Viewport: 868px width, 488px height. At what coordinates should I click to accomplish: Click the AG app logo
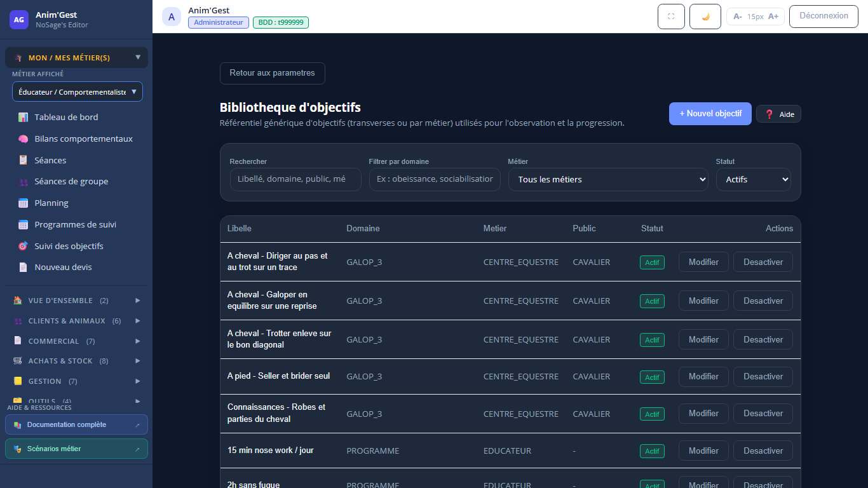tap(19, 20)
